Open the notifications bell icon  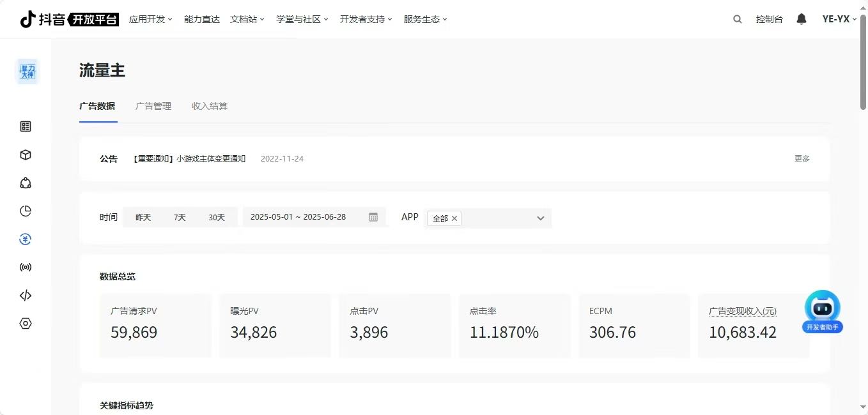[x=802, y=19]
